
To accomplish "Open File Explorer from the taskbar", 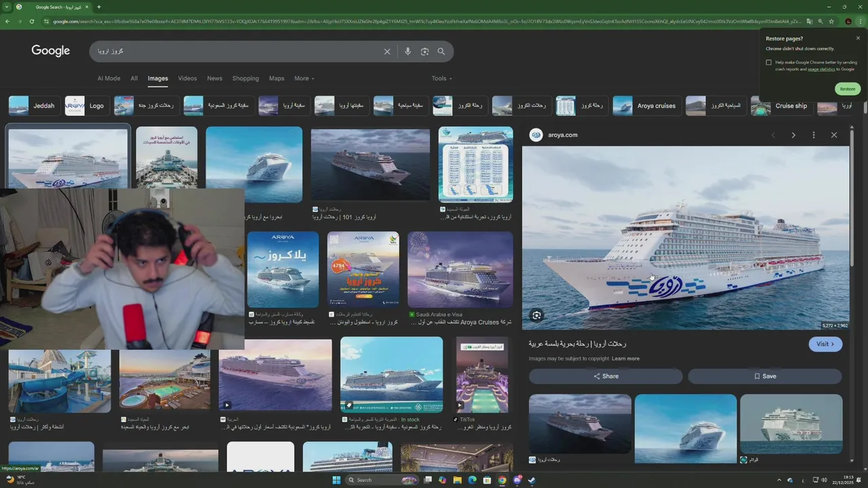I will (x=458, y=480).
